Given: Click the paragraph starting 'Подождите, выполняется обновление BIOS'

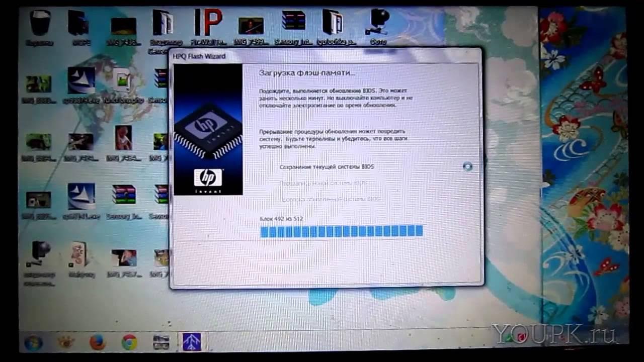Looking at the screenshot, I should 336,98.
